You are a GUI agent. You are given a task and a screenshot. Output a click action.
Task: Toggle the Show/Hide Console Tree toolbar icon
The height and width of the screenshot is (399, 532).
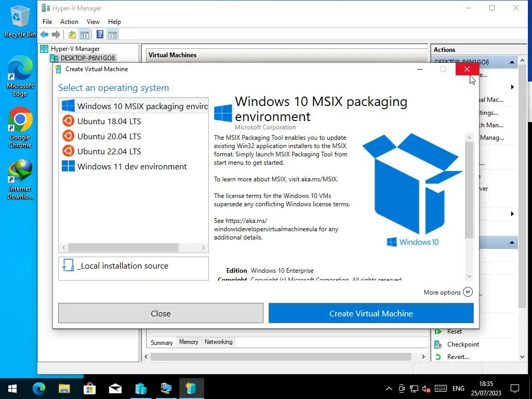85,34
